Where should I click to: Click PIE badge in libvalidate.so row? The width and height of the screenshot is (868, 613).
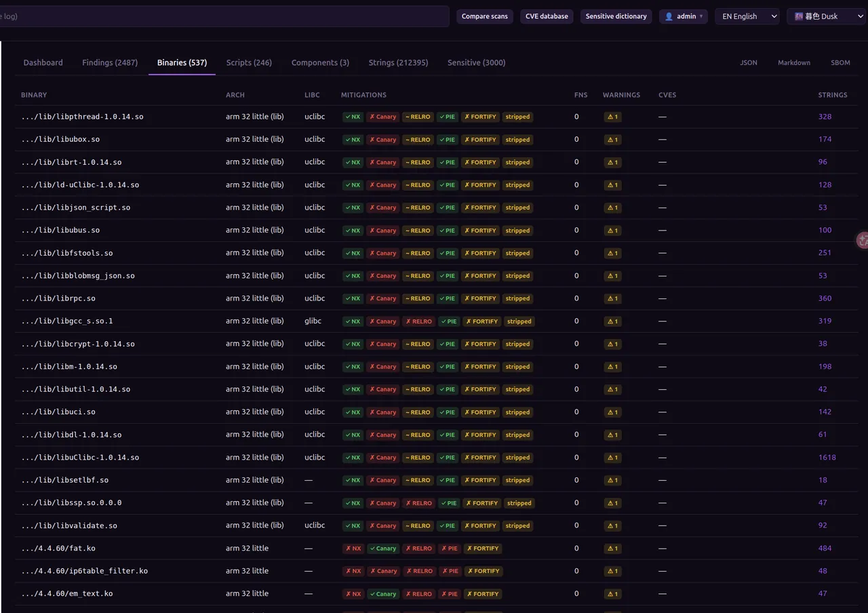(447, 526)
